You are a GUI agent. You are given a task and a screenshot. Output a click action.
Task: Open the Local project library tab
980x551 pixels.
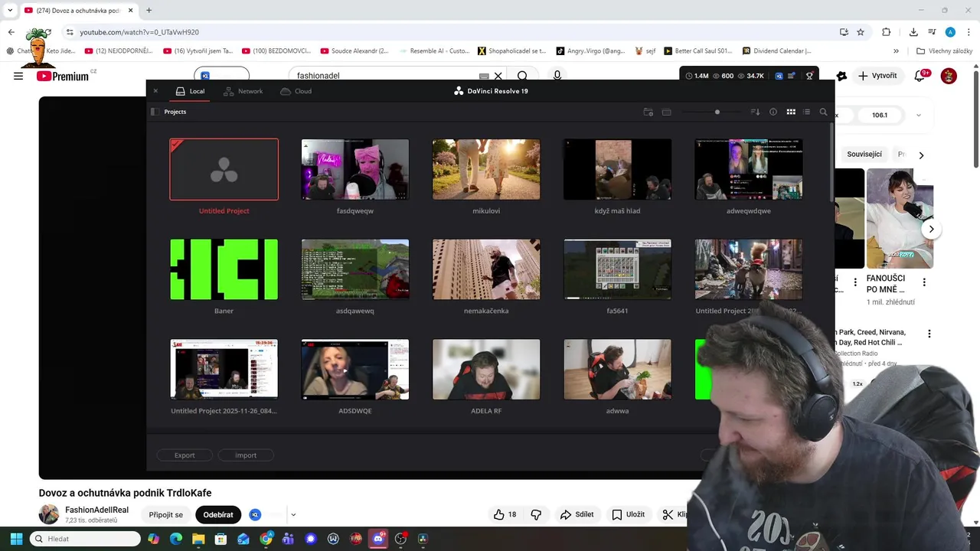(x=190, y=91)
